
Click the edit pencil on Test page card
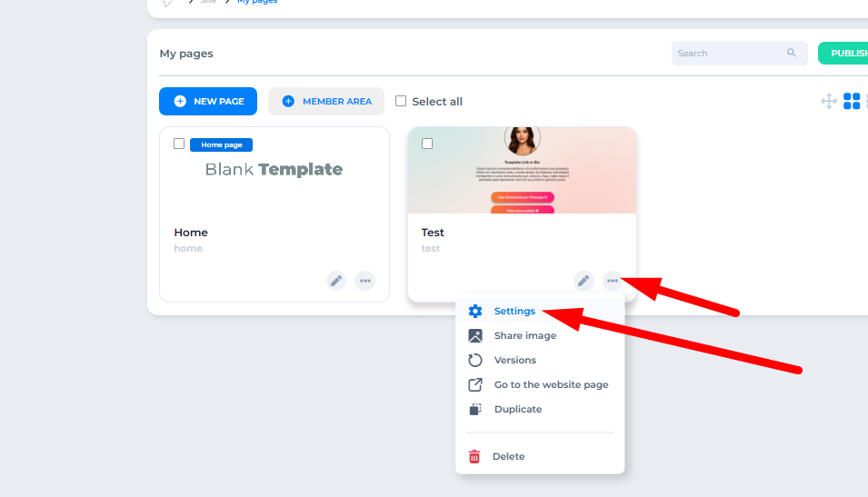click(x=584, y=281)
